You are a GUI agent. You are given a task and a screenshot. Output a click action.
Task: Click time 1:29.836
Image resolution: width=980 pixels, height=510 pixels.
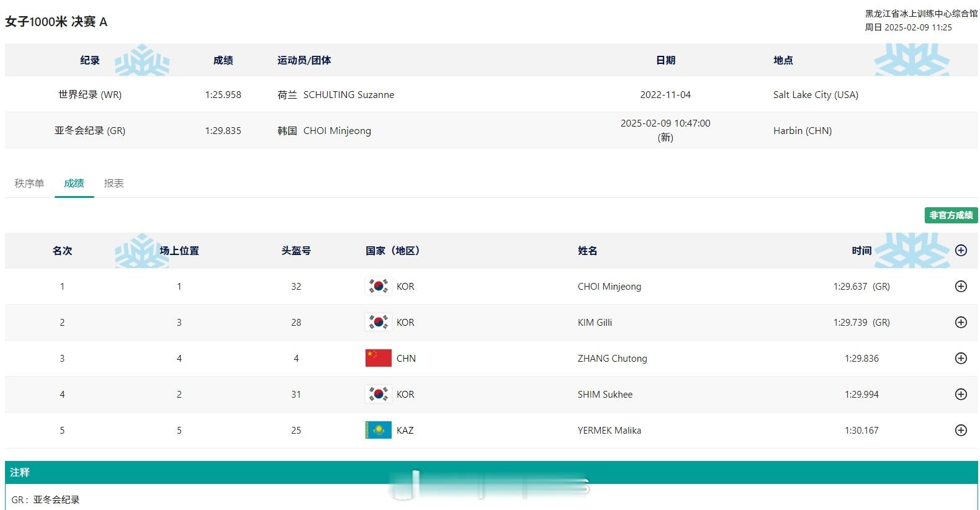pyautogui.click(x=861, y=358)
